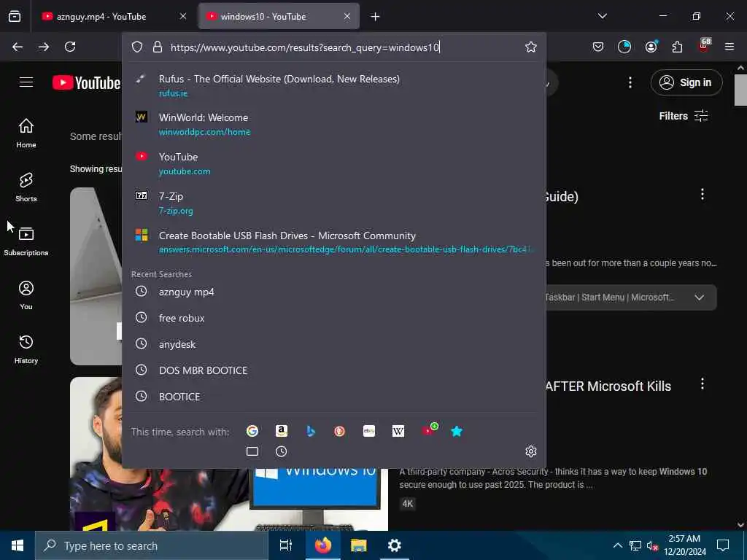Open a new tab with plus button
Image resolution: width=747 pixels, height=560 pixels.
coord(376,17)
